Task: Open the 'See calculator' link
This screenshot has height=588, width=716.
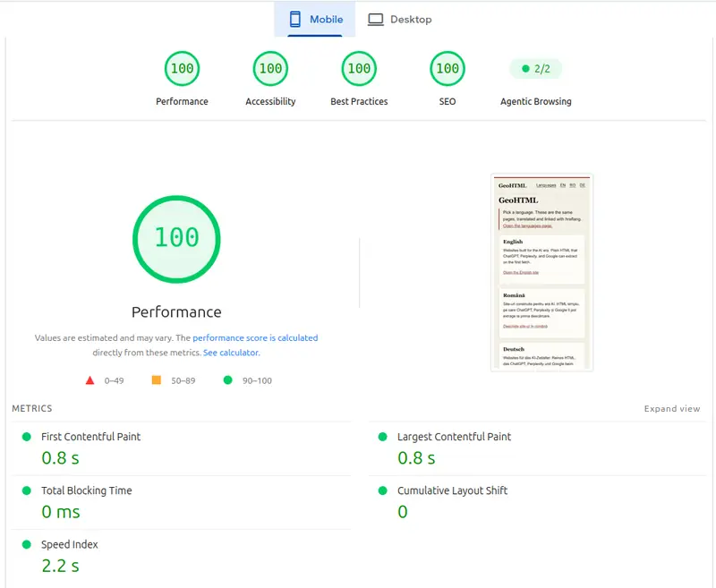Action: pos(231,353)
